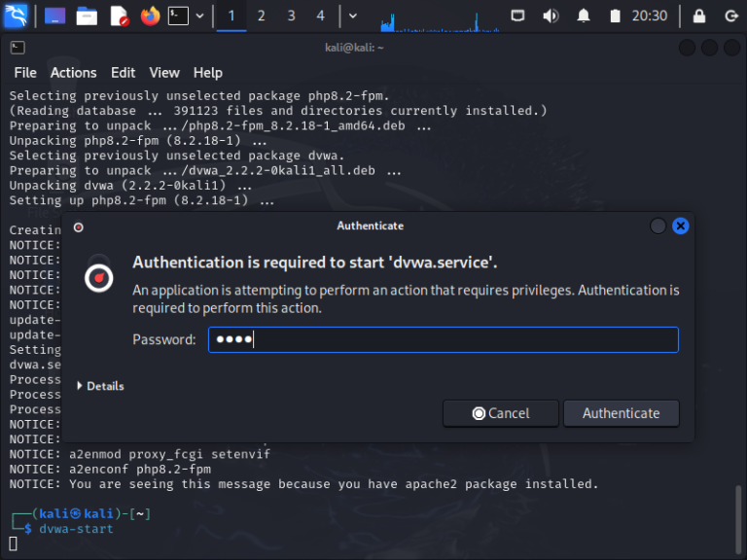This screenshot has height=560, width=747.
Task: Open the notifications bell icon
Action: pos(583,16)
